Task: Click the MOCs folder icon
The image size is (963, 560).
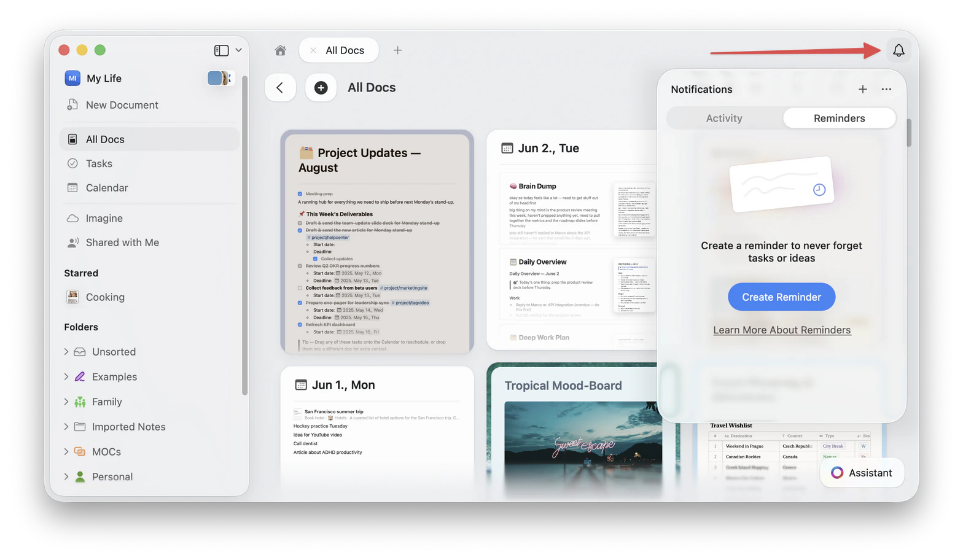Action: [80, 451]
